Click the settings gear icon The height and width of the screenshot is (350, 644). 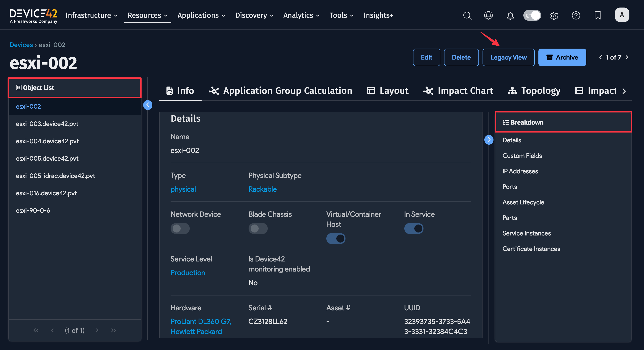click(x=554, y=16)
